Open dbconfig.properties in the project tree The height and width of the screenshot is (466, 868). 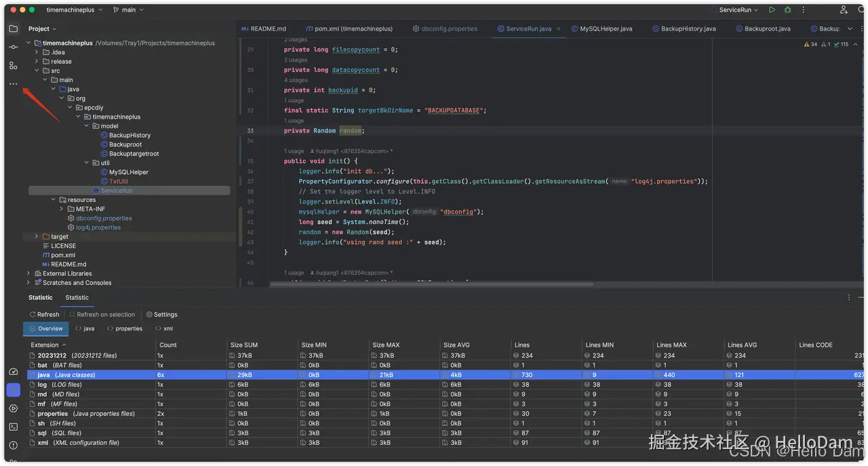pos(103,218)
